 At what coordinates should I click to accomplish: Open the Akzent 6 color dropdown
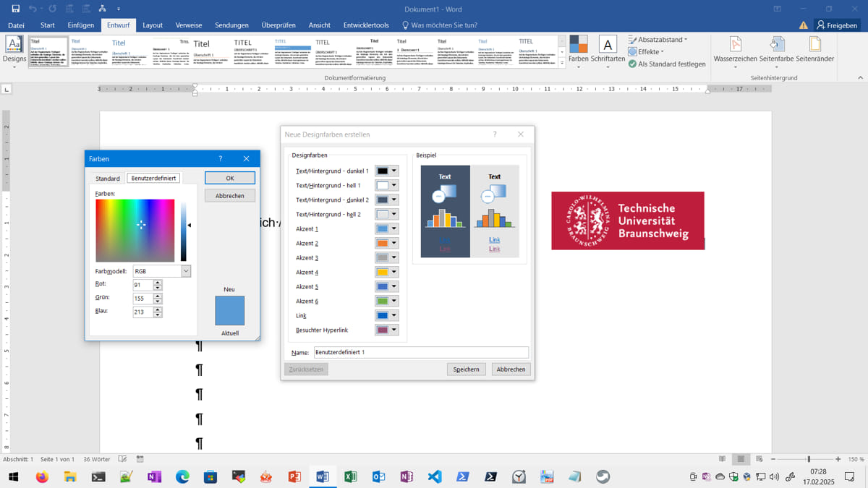point(394,301)
